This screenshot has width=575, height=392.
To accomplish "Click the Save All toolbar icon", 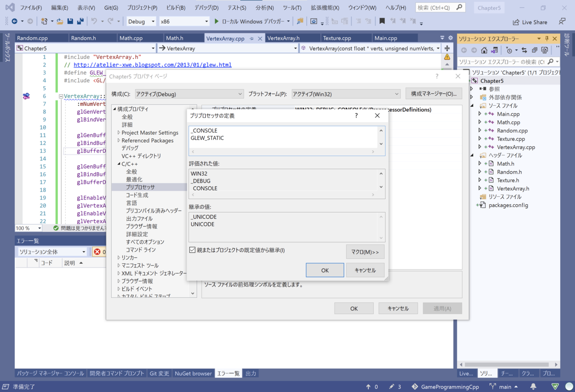I will (x=80, y=22).
